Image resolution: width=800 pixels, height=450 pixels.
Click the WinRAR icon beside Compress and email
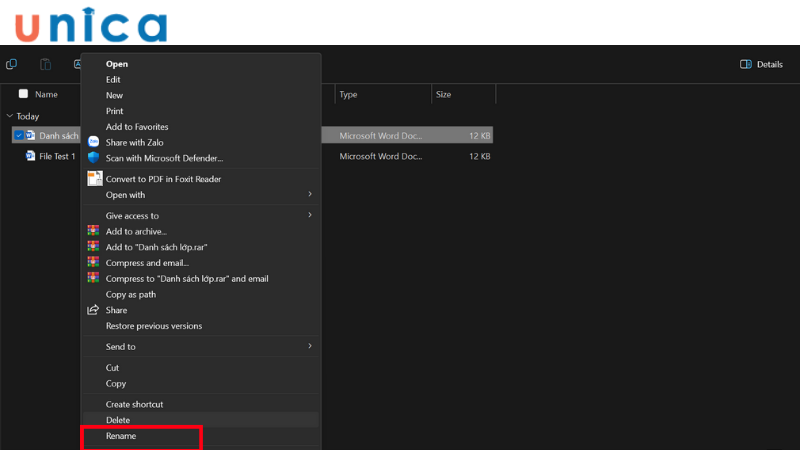(94, 262)
